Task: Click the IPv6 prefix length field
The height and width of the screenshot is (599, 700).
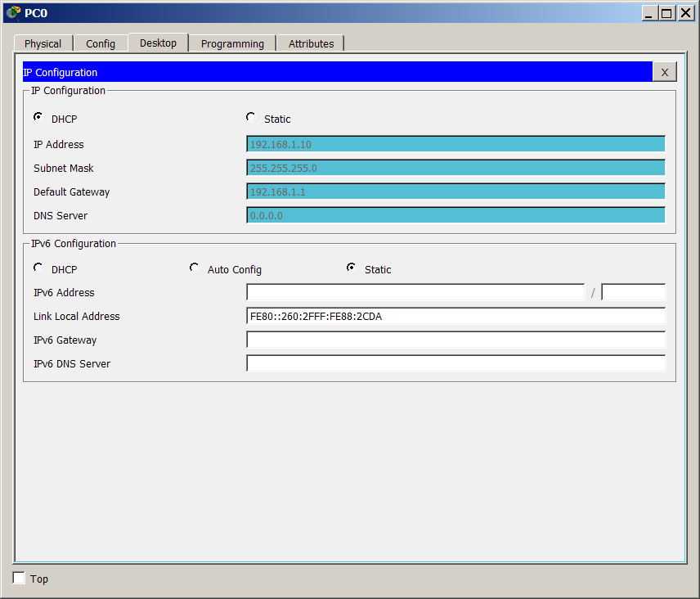Action: pos(633,292)
